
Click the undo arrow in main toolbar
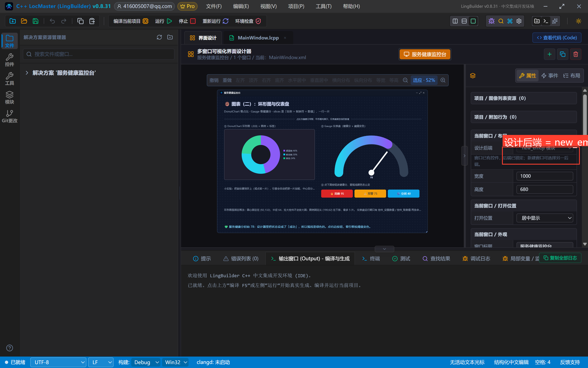[x=52, y=21]
